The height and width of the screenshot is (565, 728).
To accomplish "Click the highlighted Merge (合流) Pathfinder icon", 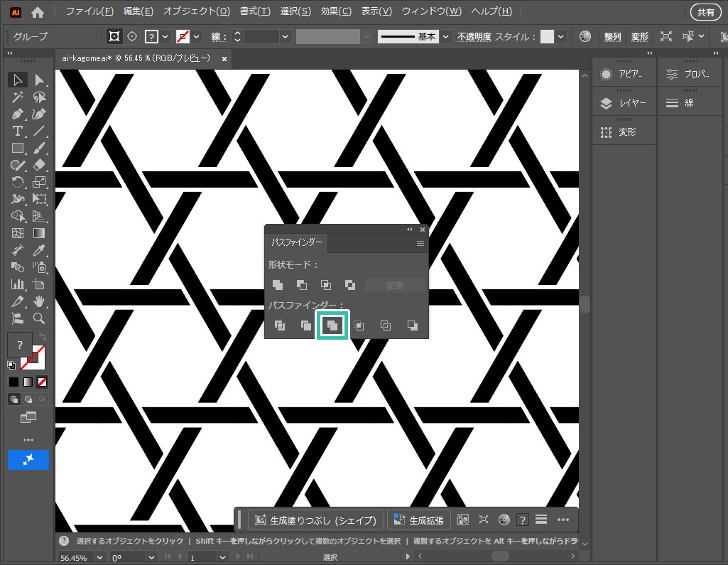I will [x=332, y=325].
